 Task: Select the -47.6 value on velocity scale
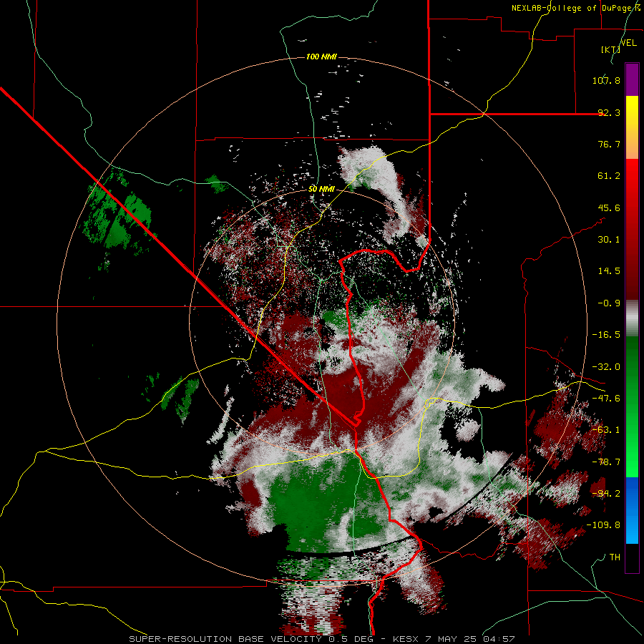pyautogui.click(x=606, y=399)
